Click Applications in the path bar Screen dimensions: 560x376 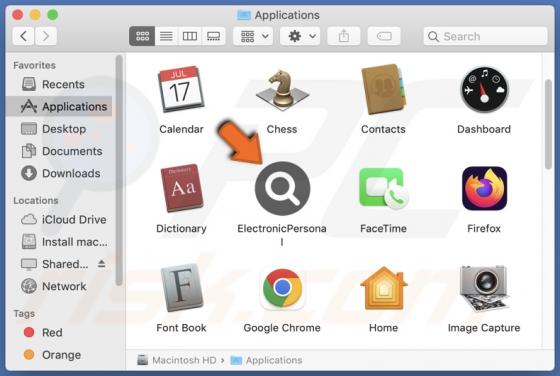(266, 360)
